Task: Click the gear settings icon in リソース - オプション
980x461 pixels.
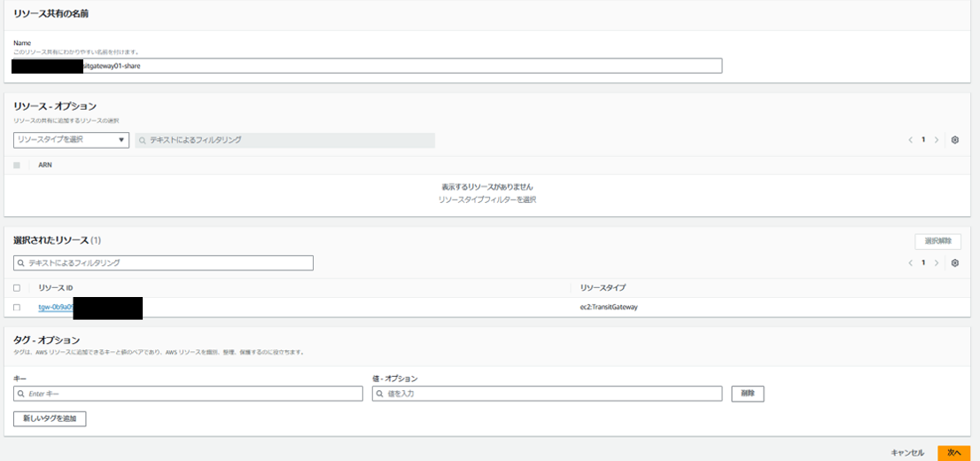Action: point(954,140)
